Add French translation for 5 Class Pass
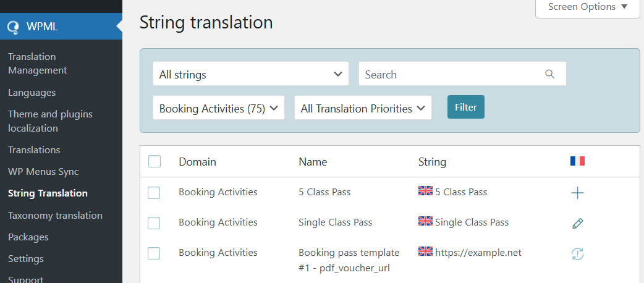This screenshot has height=283, width=644. [577, 193]
